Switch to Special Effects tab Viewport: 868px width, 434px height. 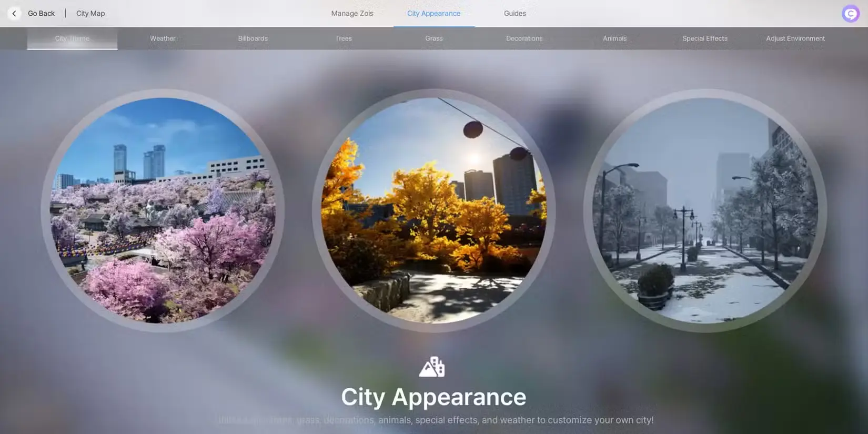[x=705, y=38]
